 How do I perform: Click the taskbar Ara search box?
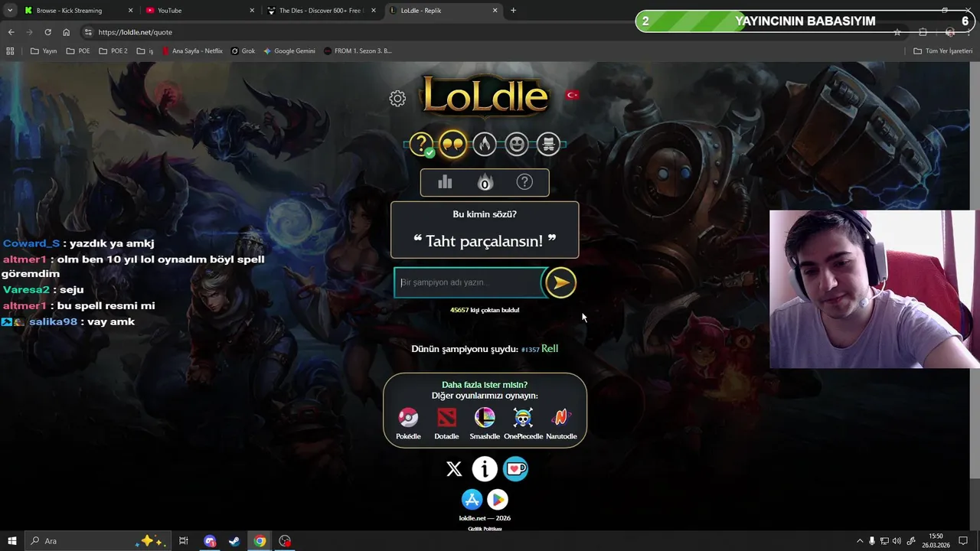[97, 541]
